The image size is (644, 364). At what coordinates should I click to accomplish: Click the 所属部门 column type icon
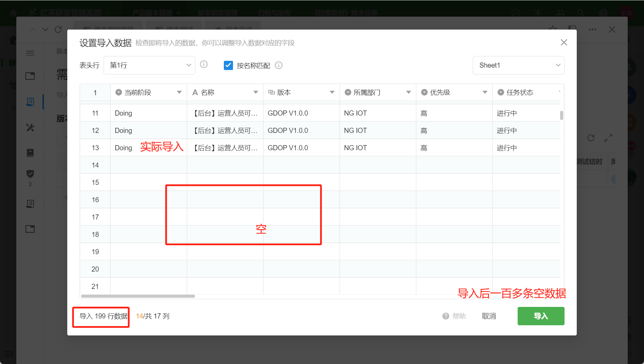tap(348, 92)
